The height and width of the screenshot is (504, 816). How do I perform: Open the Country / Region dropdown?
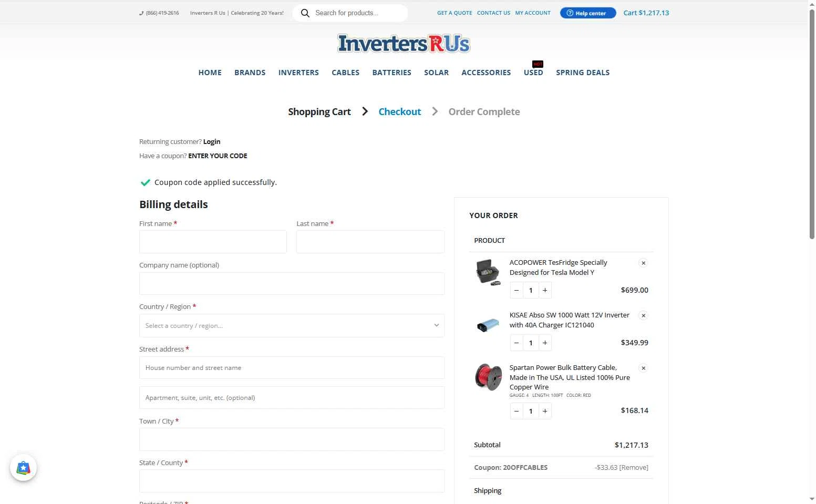[292, 326]
